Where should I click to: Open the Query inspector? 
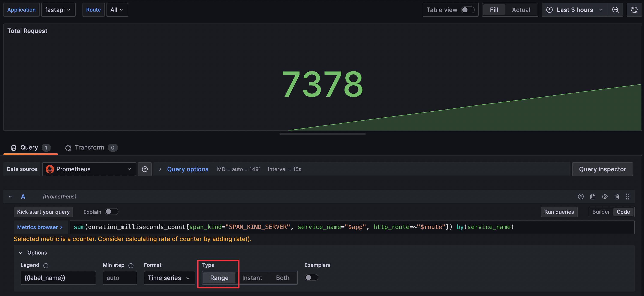[602, 169]
